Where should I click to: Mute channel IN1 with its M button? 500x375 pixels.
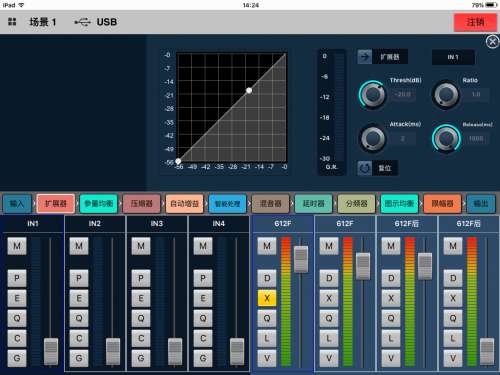coord(17,246)
